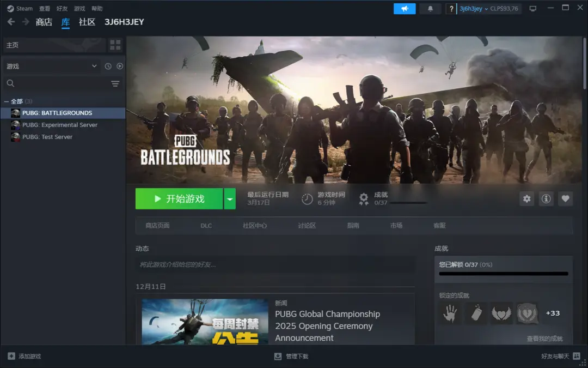Open the 讨论区 link

307,225
